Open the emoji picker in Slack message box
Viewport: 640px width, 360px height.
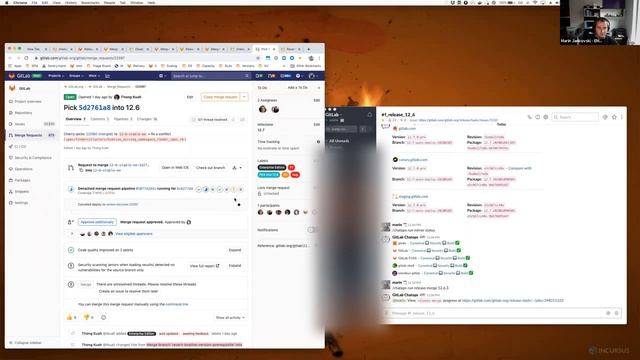point(616,313)
